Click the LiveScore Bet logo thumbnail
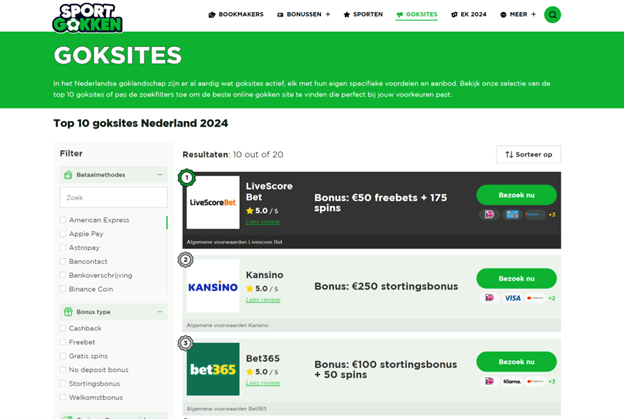 (213, 203)
